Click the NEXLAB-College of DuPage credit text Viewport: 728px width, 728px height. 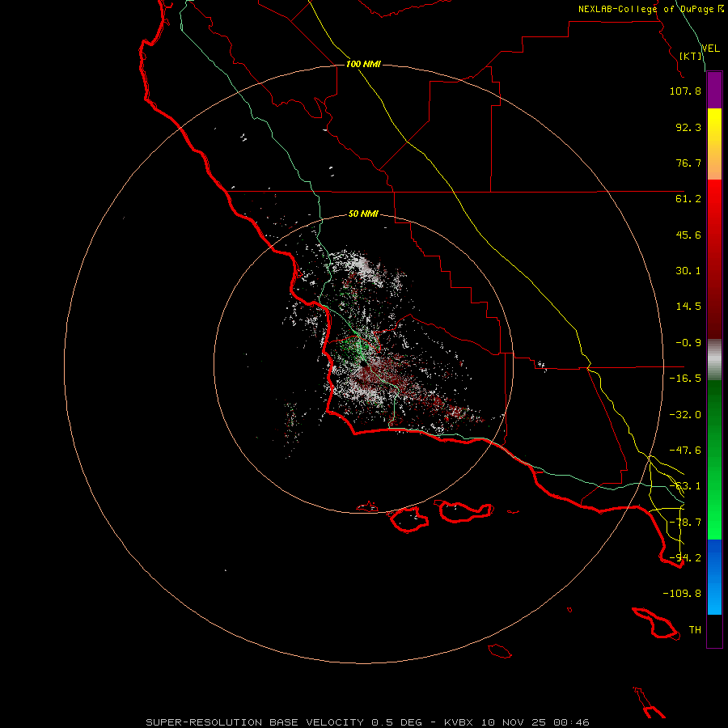click(645, 9)
